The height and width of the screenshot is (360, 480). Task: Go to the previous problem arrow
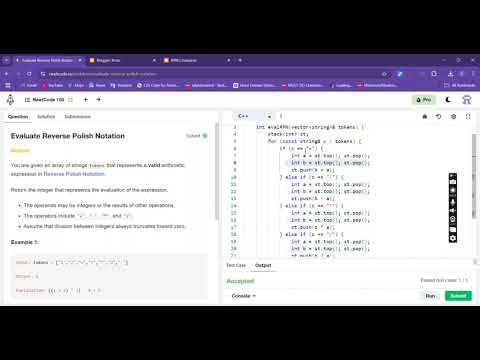[x=86, y=100]
